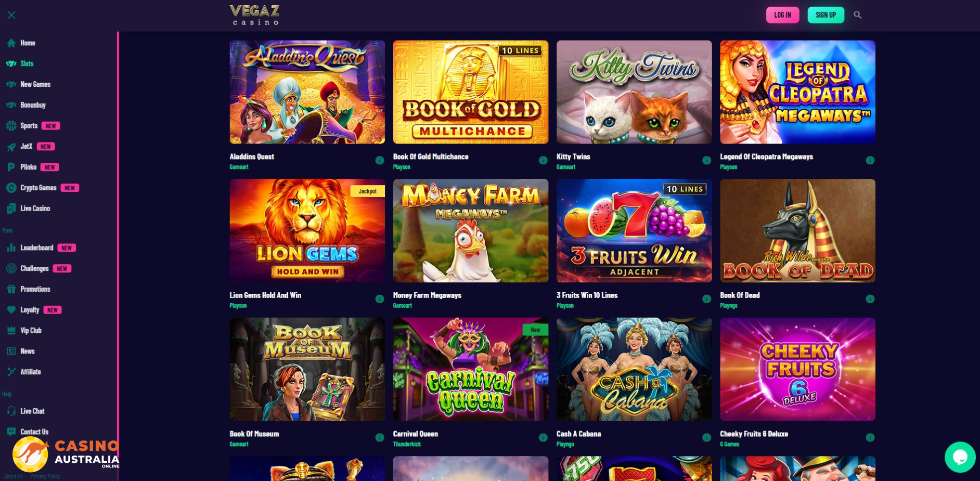Open the Privacy Policy link
This screenshot has height=481, width=980.
45,476
